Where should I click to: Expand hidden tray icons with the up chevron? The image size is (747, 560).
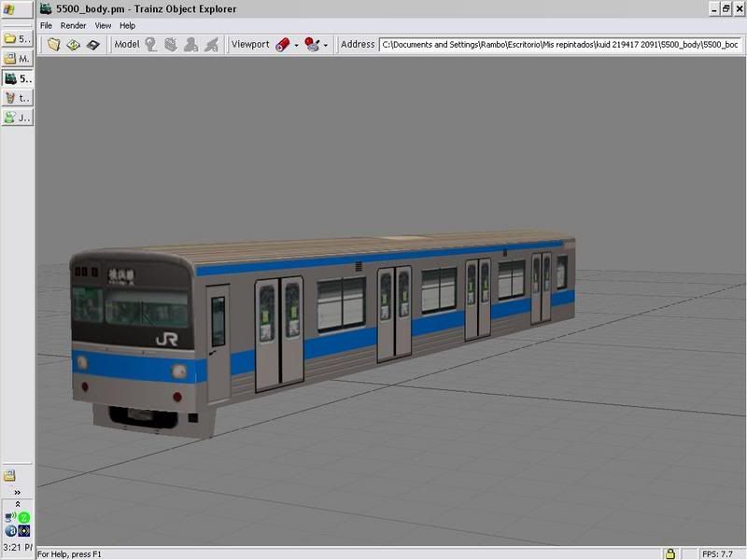(x=17, y=504)
